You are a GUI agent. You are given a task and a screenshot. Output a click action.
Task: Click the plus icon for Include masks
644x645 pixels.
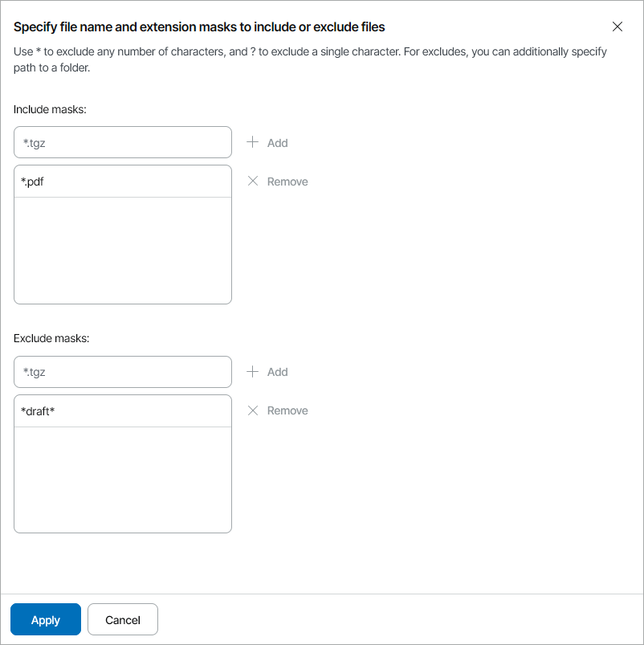(x=253, y=142)
